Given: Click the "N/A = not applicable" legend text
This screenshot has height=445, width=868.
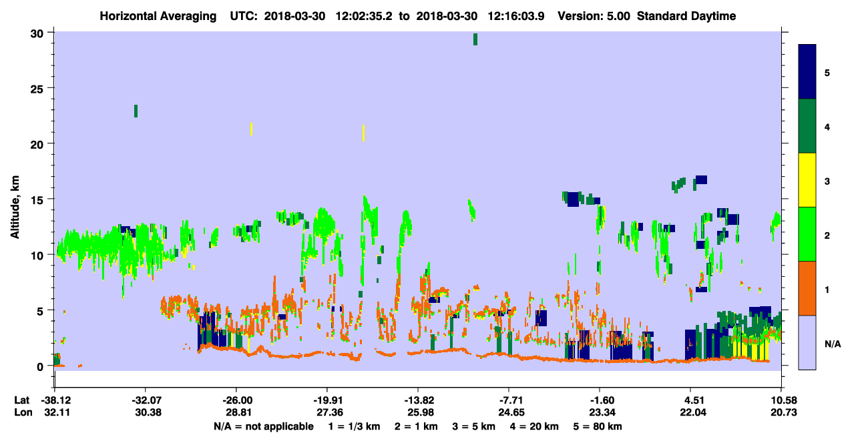Looking at the screenshot, I should coord(263,426).
